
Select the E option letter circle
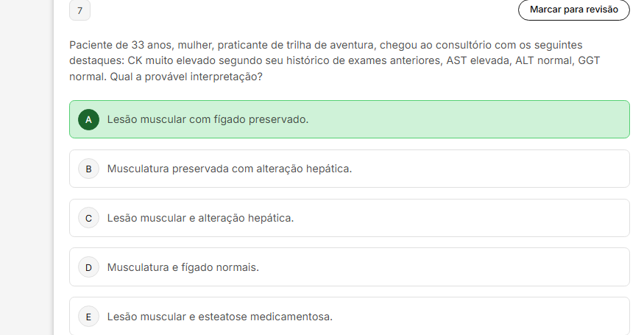coord(88,317)
